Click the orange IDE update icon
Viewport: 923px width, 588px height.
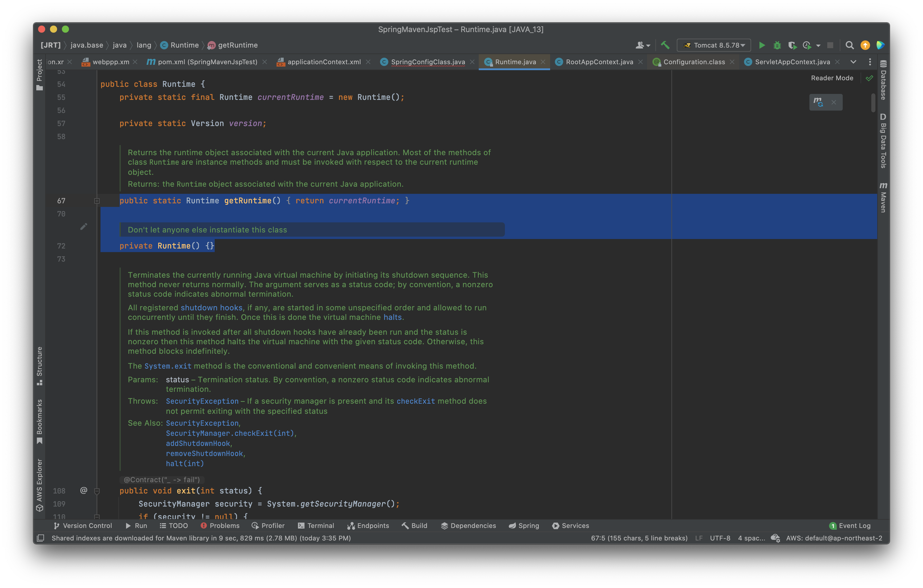click(865, 45)
